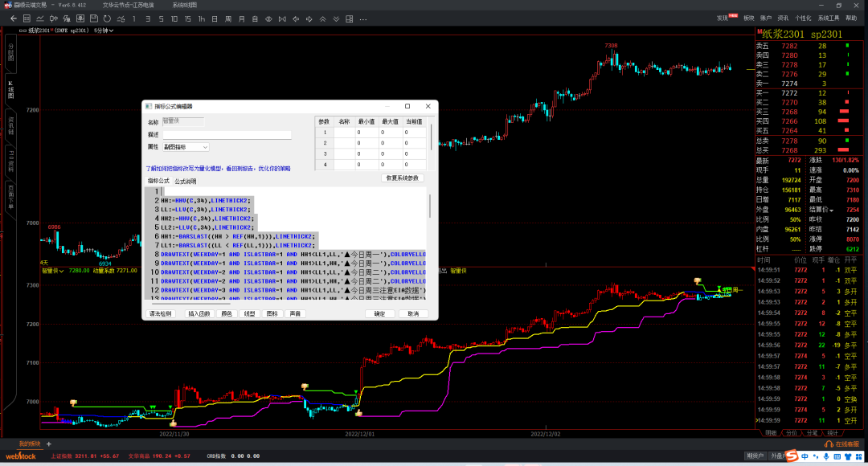
Task: Open the 账户 menu
Action: [x=766, y=18]
